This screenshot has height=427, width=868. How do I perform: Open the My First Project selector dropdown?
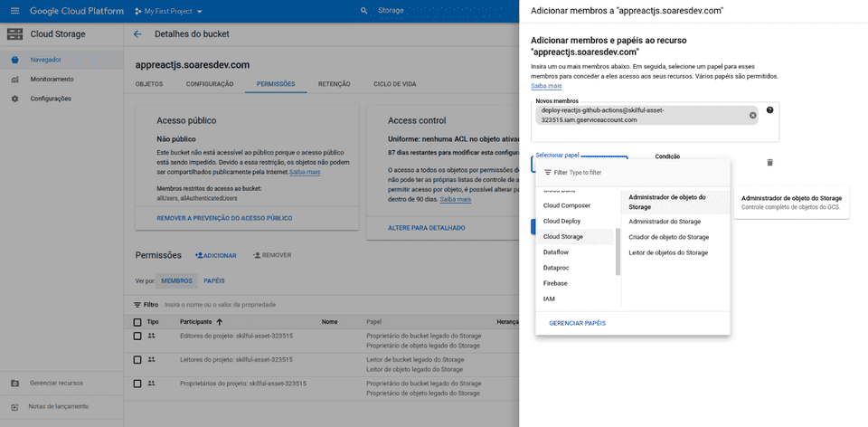168,11
